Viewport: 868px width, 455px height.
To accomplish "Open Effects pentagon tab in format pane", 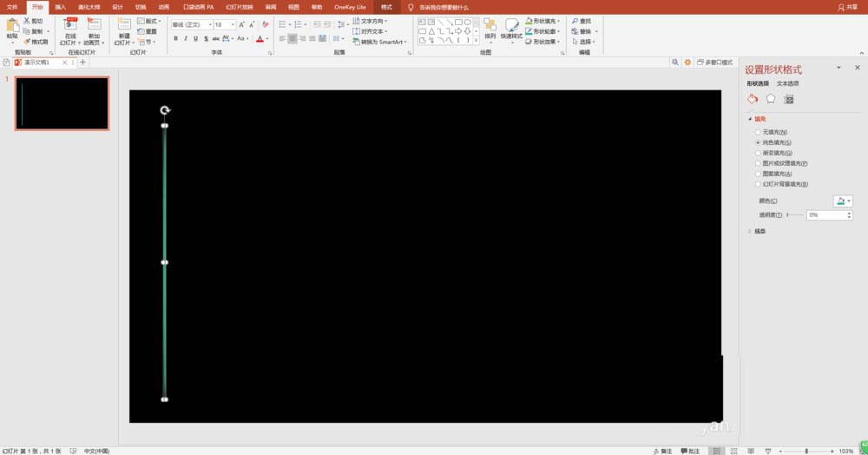I will (771, 99).
